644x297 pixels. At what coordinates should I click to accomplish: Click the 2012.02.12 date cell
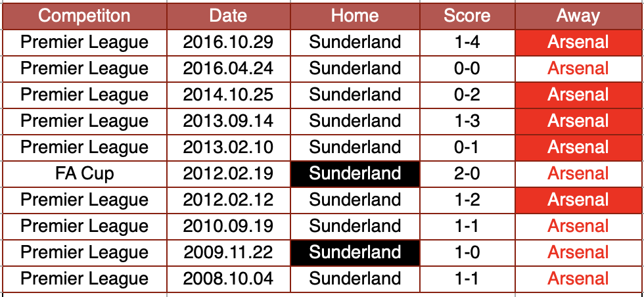pyautogui.click(x=227, y=200)
